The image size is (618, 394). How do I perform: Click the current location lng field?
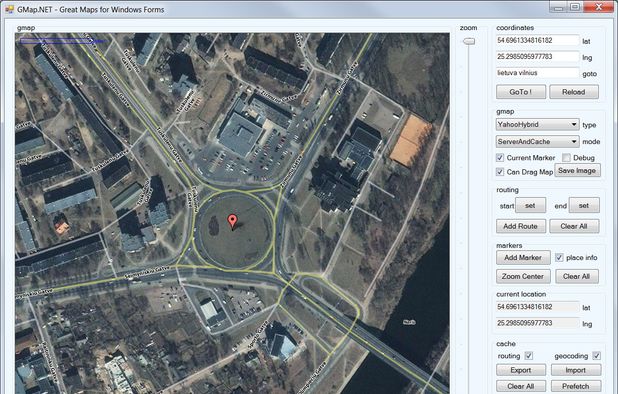click(537, 323)
